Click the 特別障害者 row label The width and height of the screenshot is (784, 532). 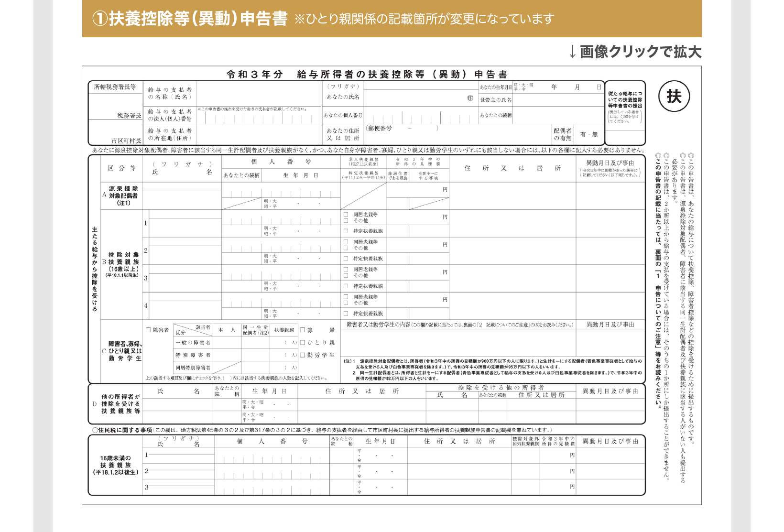[193, 355]
